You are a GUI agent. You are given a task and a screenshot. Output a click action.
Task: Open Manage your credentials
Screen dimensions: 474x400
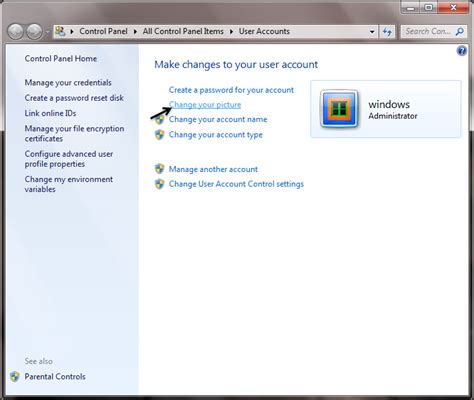tap(68, 83)
